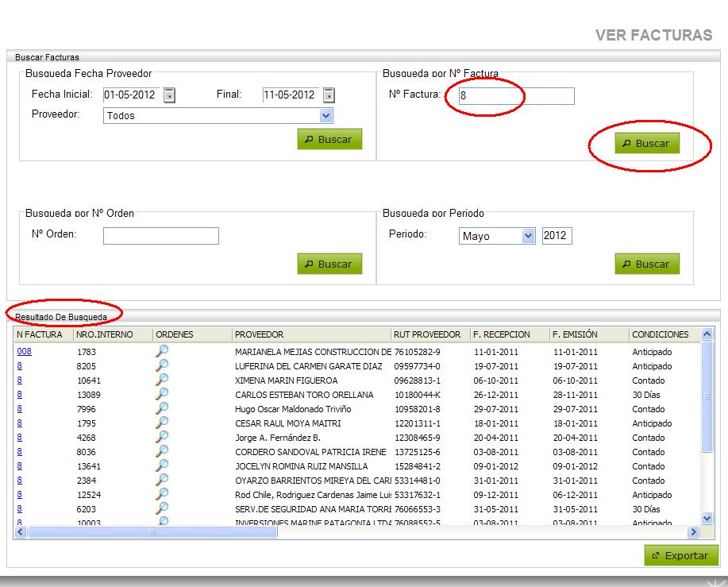Open invoice 8 of Jorge A. Fernández

[x=20, y=438]
